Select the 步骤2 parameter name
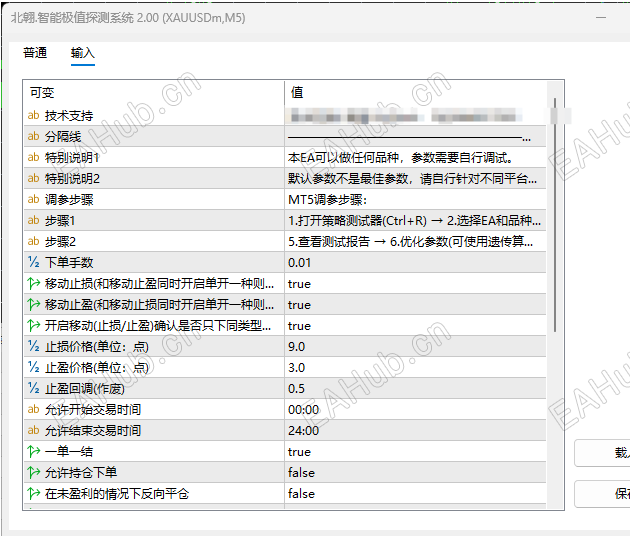This screenshot has height=536, width=630. (x=60, y=241)
